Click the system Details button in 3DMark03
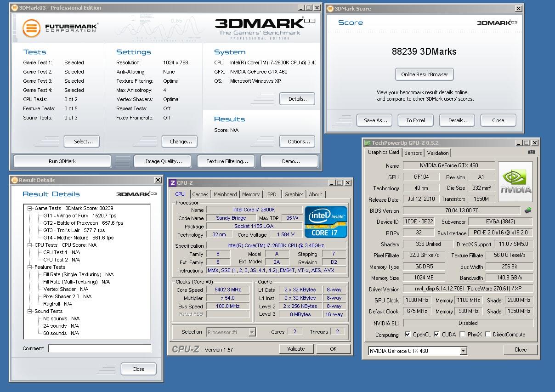Screen dimensions: 555x392 (297, 99)
